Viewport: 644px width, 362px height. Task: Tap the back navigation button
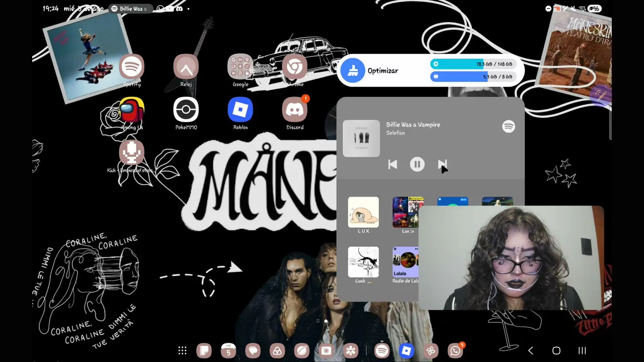coord(530,351)
